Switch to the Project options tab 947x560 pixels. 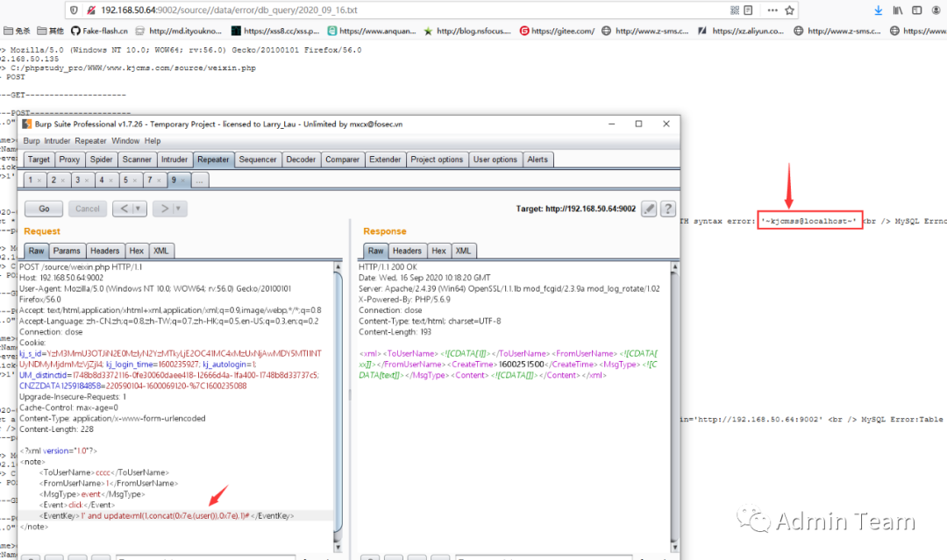(437, 159)
